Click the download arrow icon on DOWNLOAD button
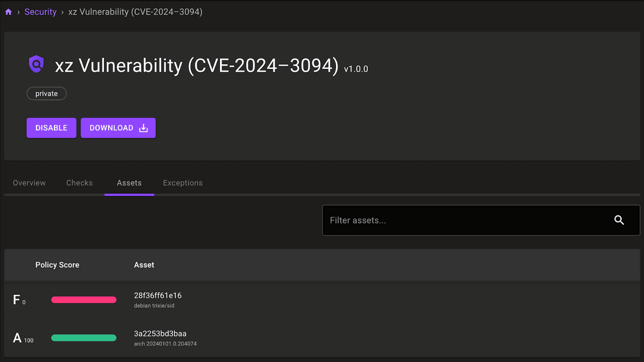Screen dimensions: 644x362 [143, 128]
